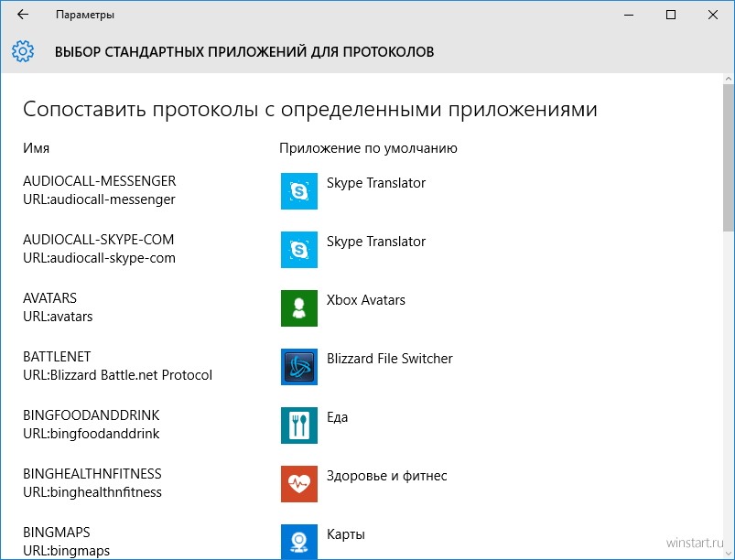Click the Карты app icon
This screenshot has width=735, height=560.
pyautogui.click(x=299, y=542)
